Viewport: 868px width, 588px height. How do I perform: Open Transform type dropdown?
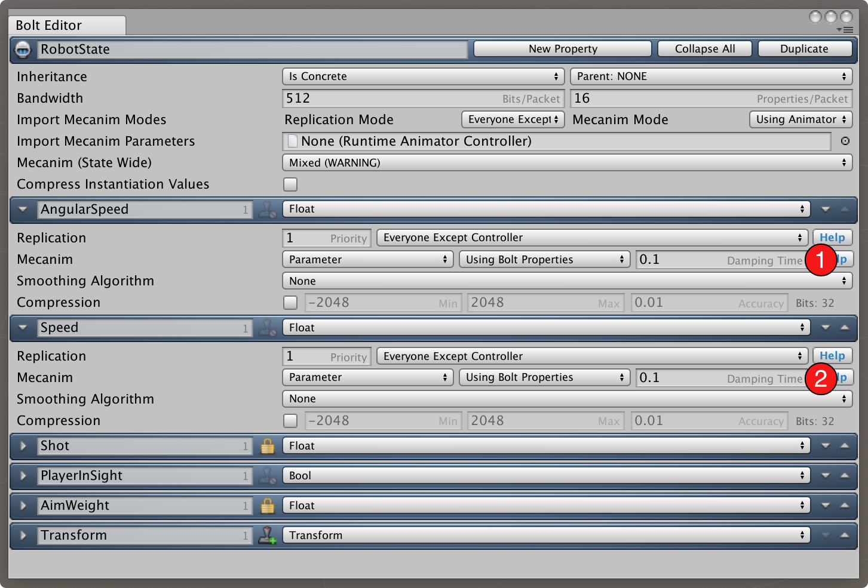click(x=546, y=535)
